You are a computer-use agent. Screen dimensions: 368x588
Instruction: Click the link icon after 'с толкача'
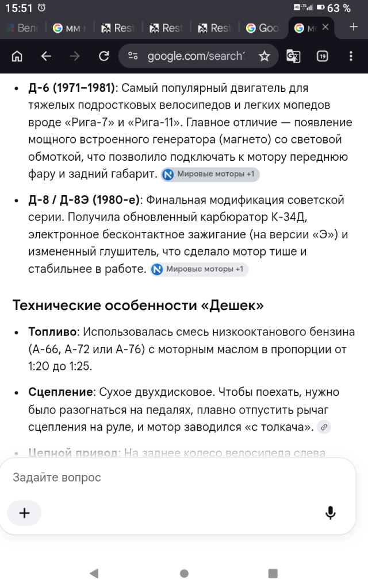324,427
